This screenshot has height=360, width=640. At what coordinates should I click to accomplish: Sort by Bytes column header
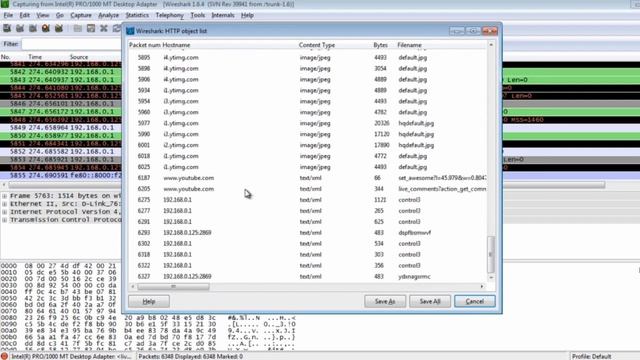pyautogui.click(x=380, y=45)
